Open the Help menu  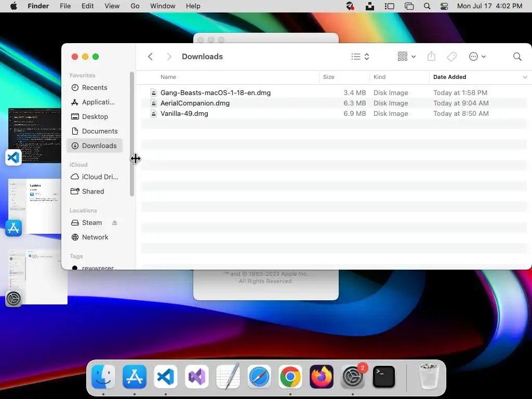(x=193, y=6)
